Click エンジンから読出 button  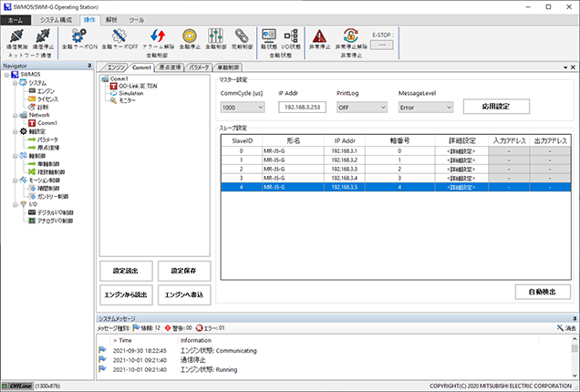[126, 294]
